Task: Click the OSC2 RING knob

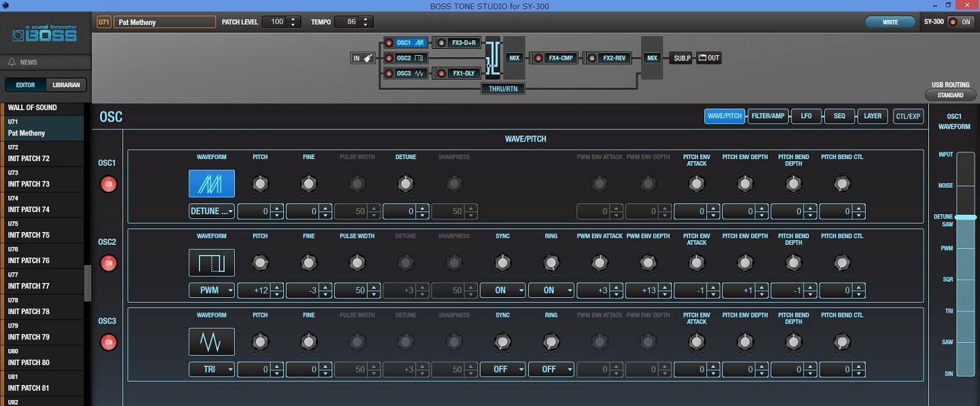Action: [x=551, y=263]
